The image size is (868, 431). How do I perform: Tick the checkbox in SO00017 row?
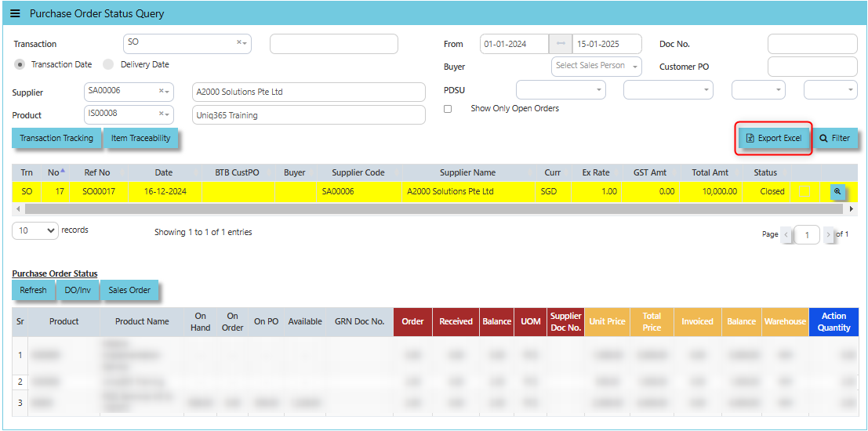click(x=804, y=191)
